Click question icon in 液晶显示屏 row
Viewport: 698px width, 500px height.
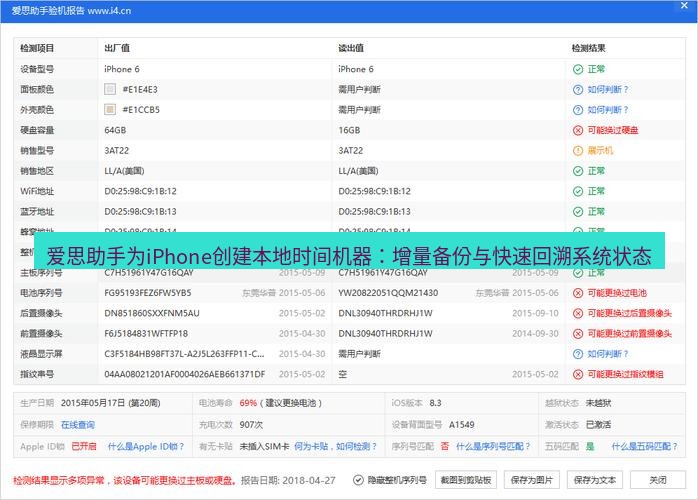(x=578, y=354)
